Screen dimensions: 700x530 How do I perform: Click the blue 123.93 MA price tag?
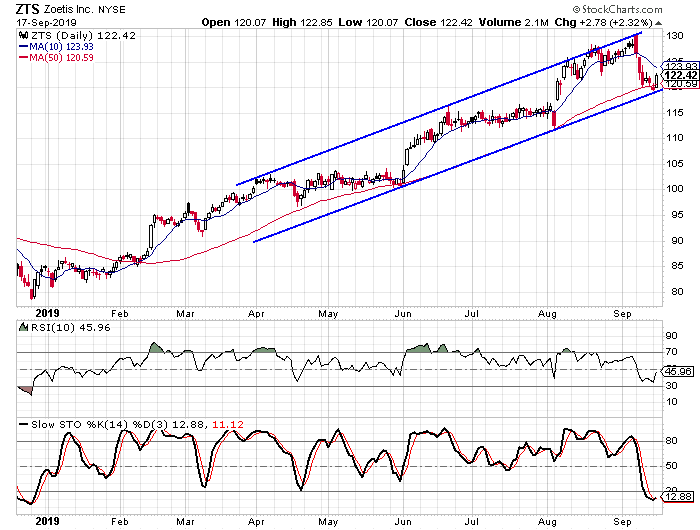click(680, 65)
